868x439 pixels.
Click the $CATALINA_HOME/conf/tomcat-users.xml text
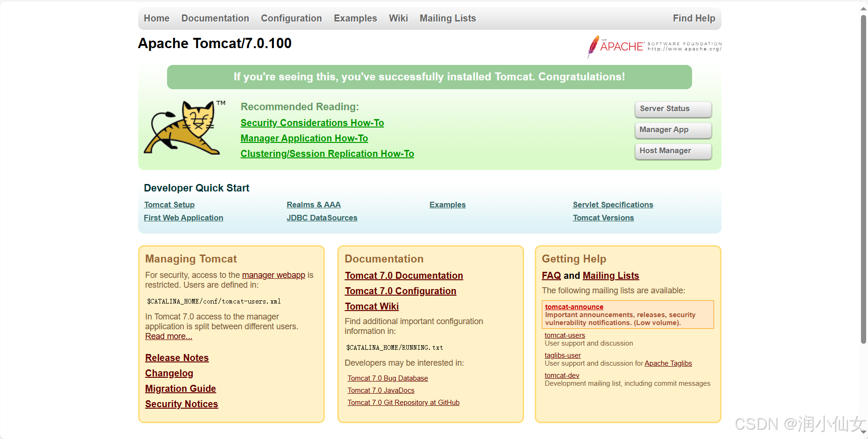214,301
